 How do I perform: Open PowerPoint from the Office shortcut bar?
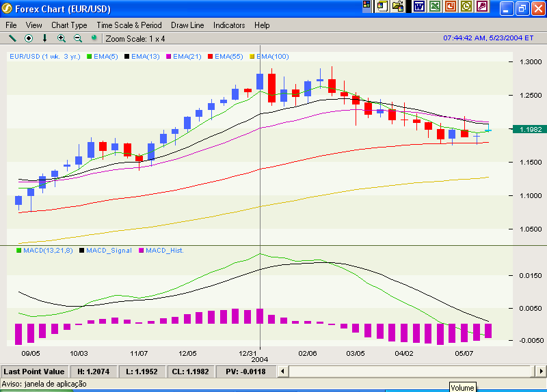(x=451, y=7)
